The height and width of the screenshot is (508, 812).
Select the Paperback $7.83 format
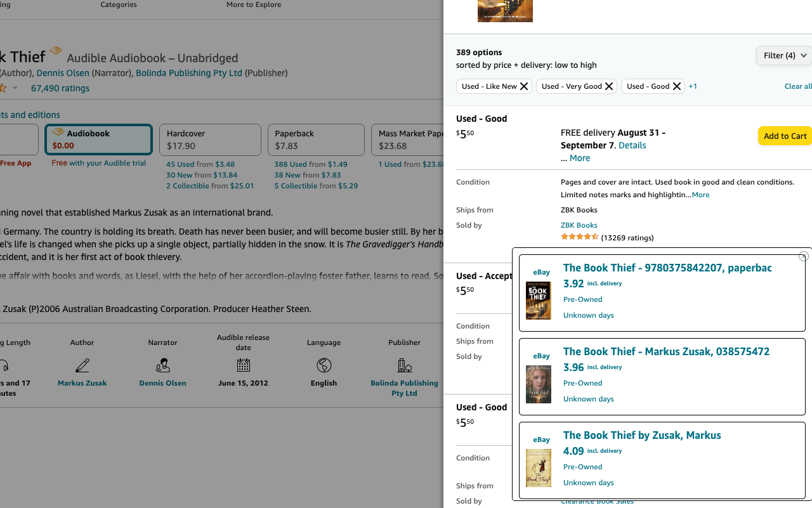pyautogui.click(x=316, y=140)
